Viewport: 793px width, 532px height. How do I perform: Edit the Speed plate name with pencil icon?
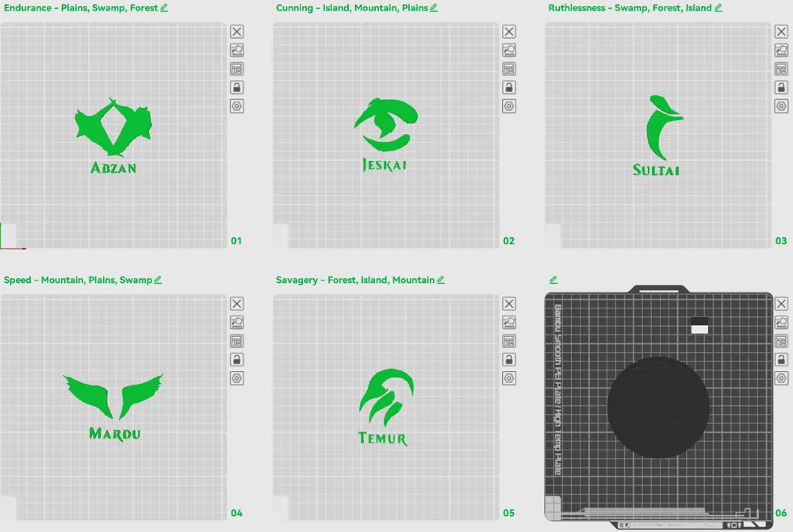click(x=158, y=280)
